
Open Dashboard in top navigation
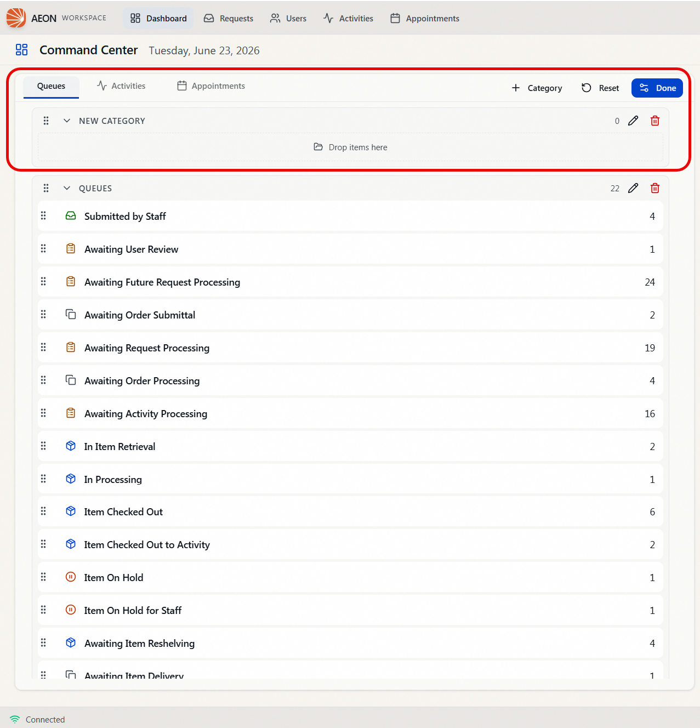point(158,18)
